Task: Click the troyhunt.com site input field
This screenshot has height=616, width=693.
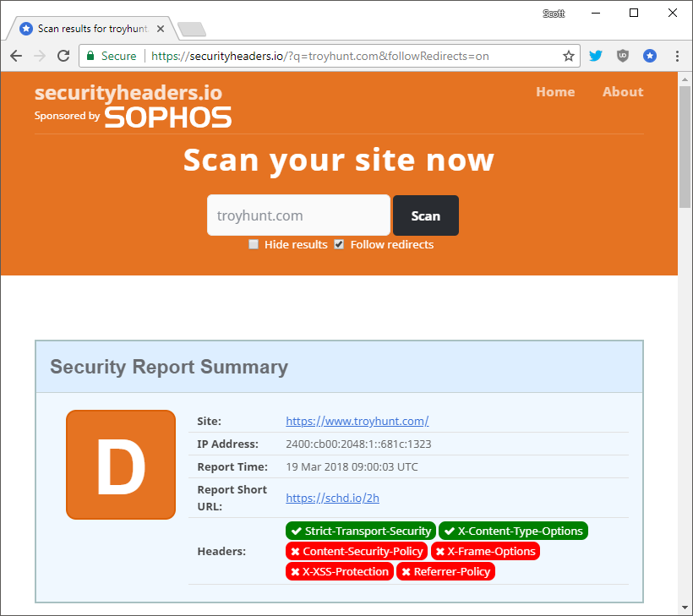Action: tap(297, 215)
